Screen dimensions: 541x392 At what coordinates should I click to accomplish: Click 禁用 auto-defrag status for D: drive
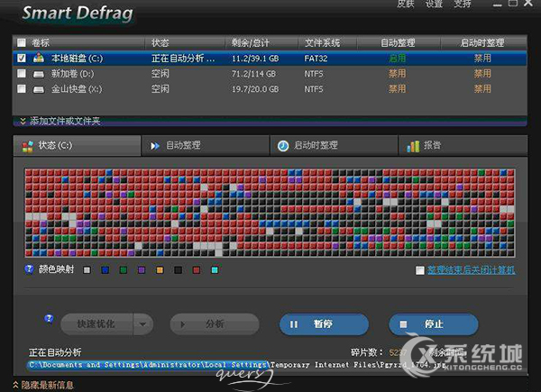pyautogui.click(x=398, y=73)
